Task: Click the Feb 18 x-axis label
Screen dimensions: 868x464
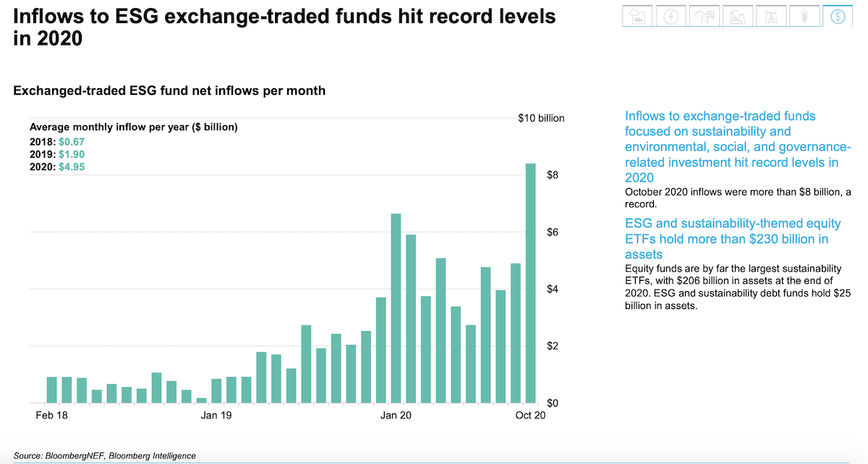Action: [x=51, y=416]
